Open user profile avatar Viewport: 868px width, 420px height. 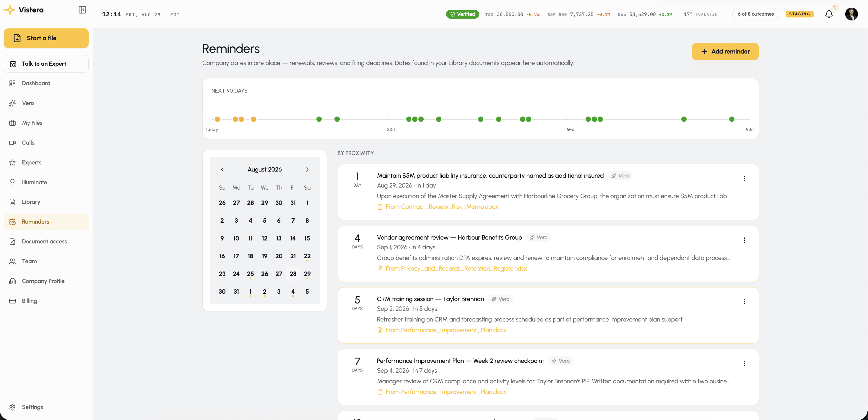coord(851,14)
